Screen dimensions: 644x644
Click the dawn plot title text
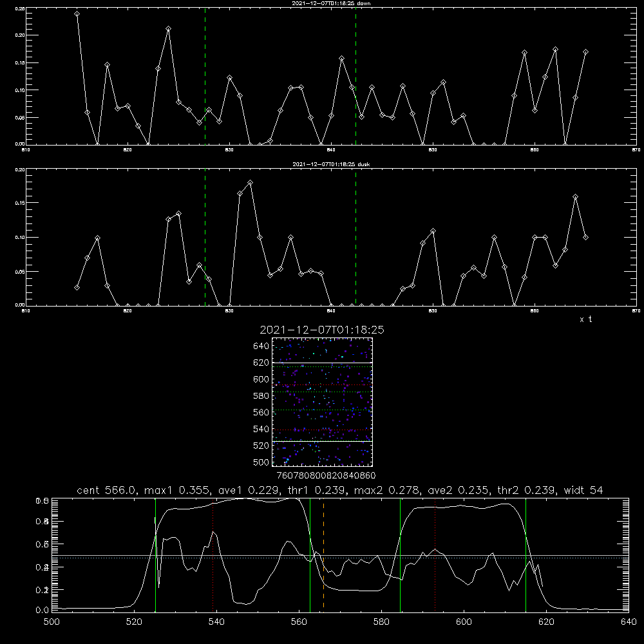(331, 3)
